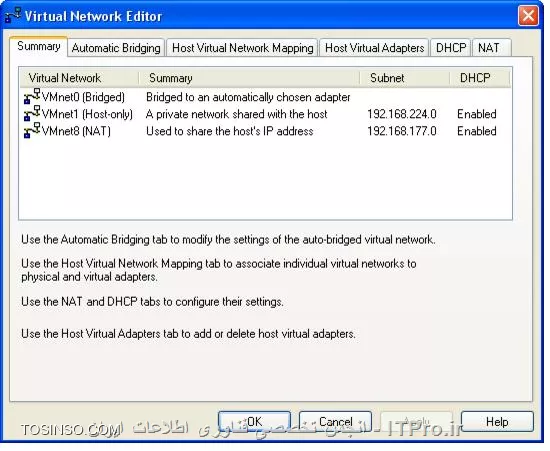This screenshot has width=550, height=451.
Task: Click the Cancel button
Action: pyautogui.click(x=335, y=421)
